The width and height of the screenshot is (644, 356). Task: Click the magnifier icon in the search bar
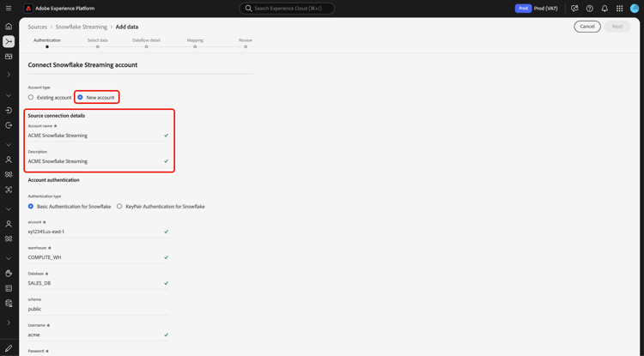coord(248,9)
